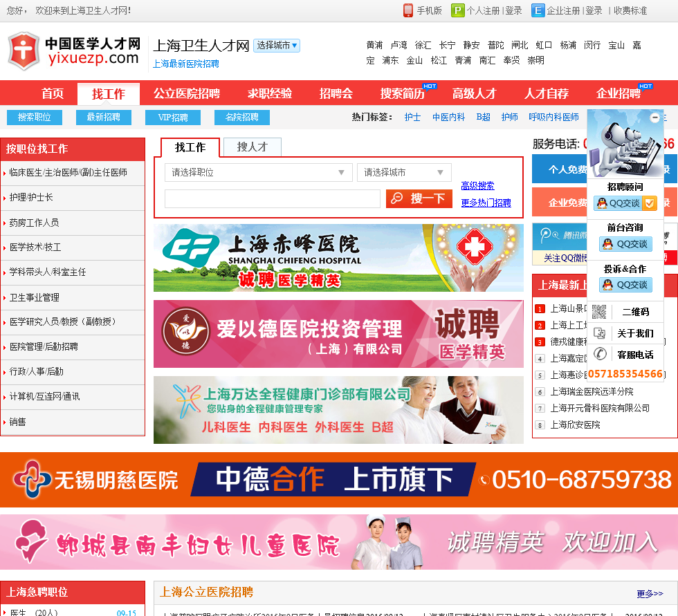Click the 更多热门招聘 link
The image size is (678, 616).
[486, 203]
